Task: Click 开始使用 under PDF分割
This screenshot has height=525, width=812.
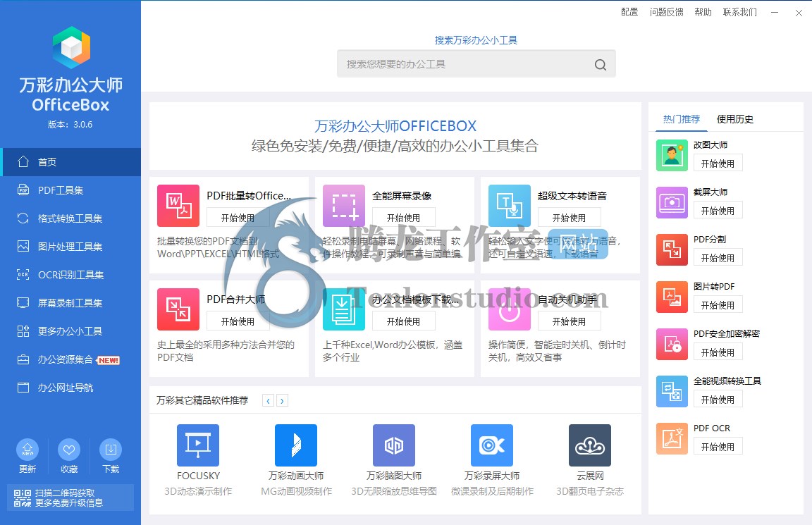Action: point(718,258)
